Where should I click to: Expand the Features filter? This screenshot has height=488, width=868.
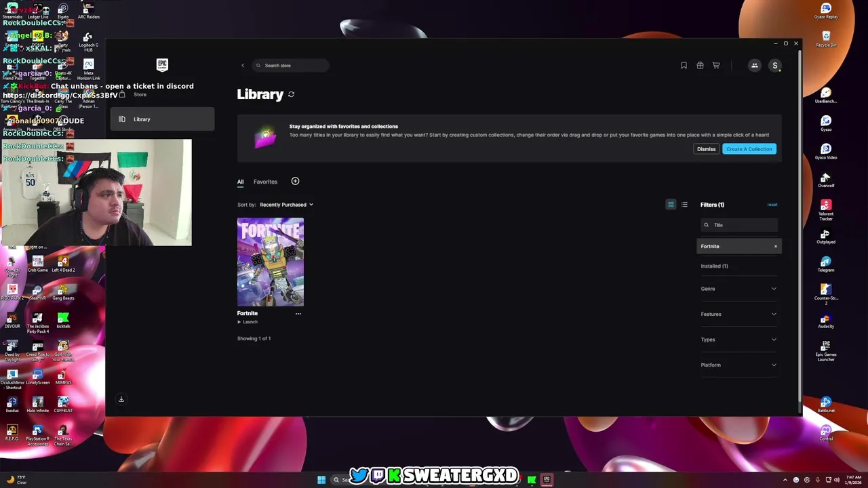(x=738, y=314)
